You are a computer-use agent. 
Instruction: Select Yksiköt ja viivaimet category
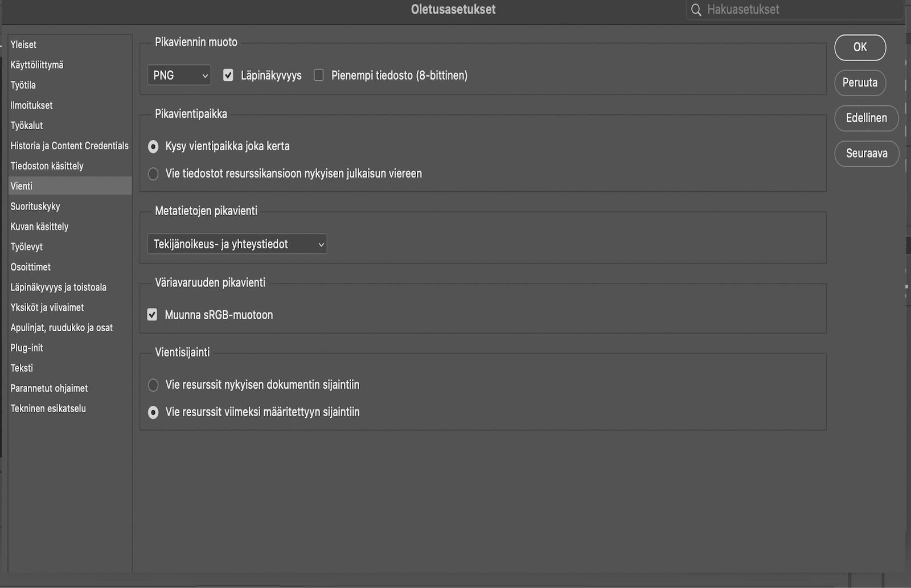click(70, 307)
